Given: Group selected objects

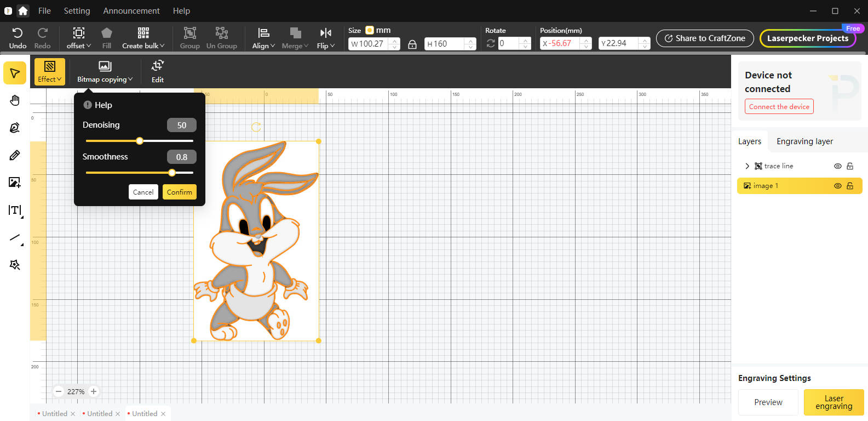Looking at the screenshot, I should [189, 38].
